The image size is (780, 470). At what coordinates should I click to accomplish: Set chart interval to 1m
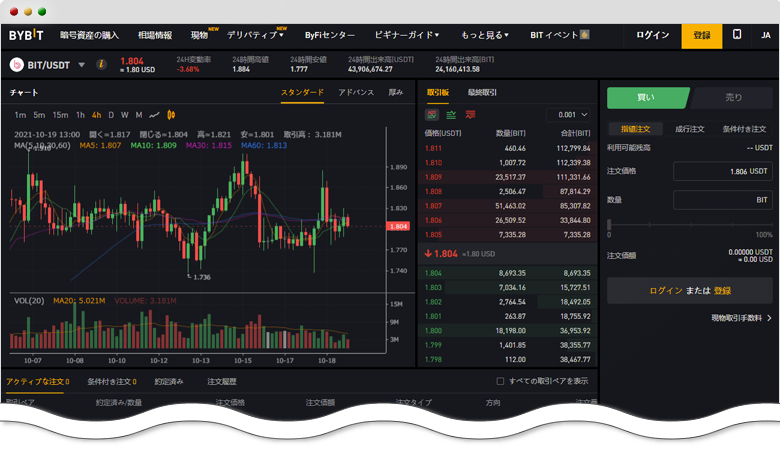click(x=20, y=115)
